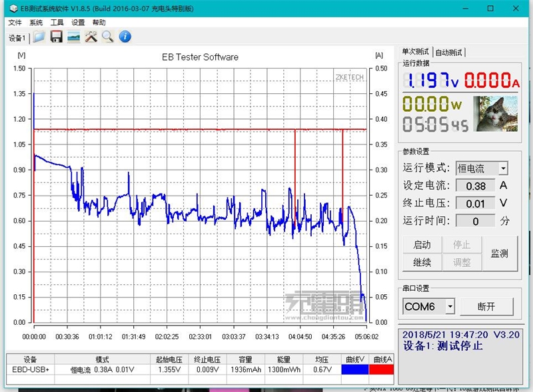The width and height of the screenshot is (533, 392).
Task: Click the 设备 column header
Action: pos(31,359)
